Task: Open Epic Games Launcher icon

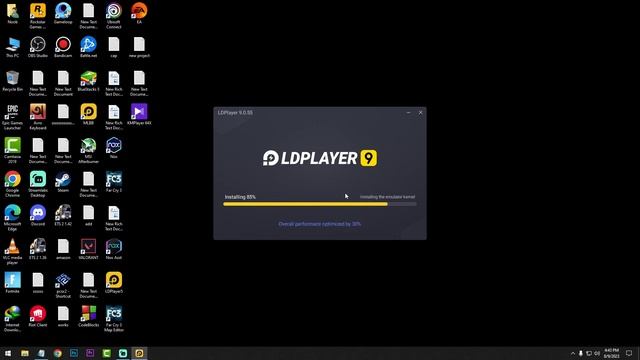Action: 12,117
